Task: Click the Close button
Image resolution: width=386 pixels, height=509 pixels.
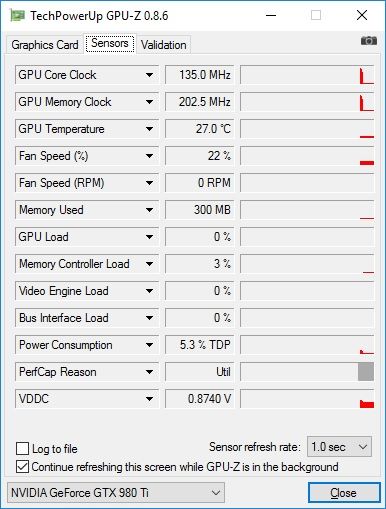Action: [344, 492]
